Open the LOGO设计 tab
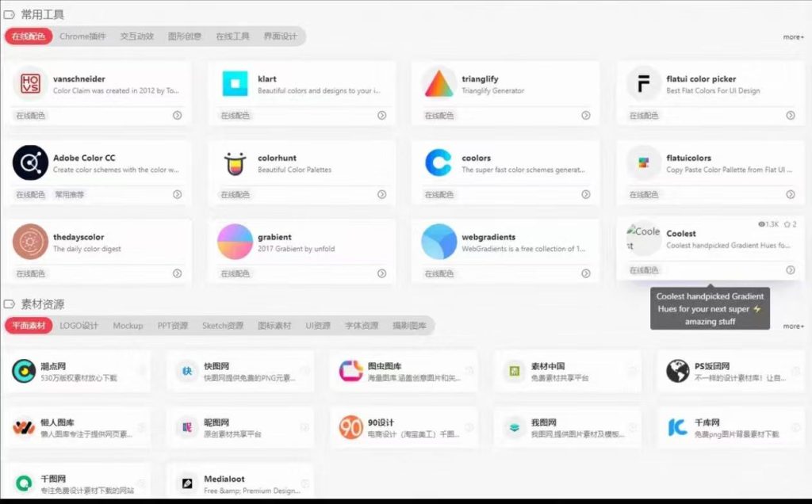The width and height of the screenshot is (812, 504). point(79,326)
